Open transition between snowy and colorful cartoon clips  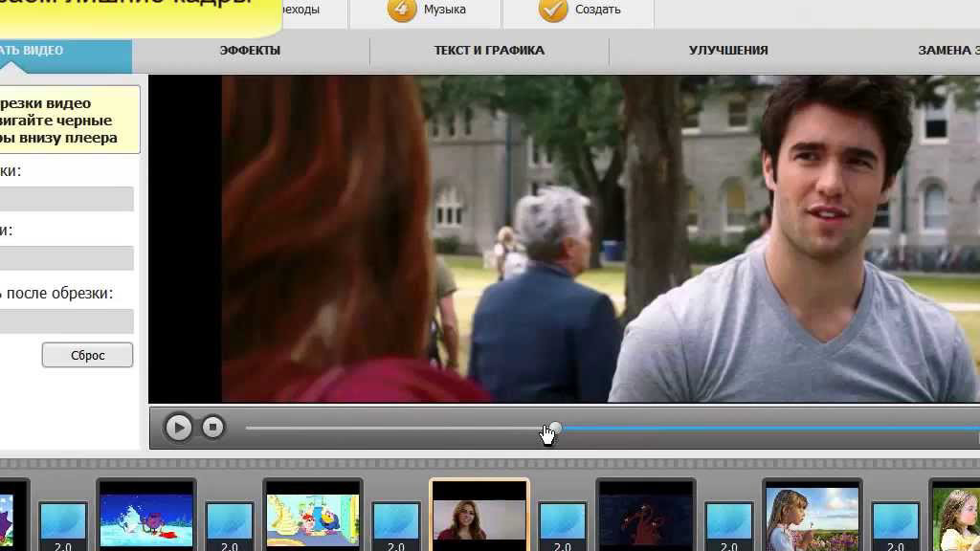(x=230, y=527)
